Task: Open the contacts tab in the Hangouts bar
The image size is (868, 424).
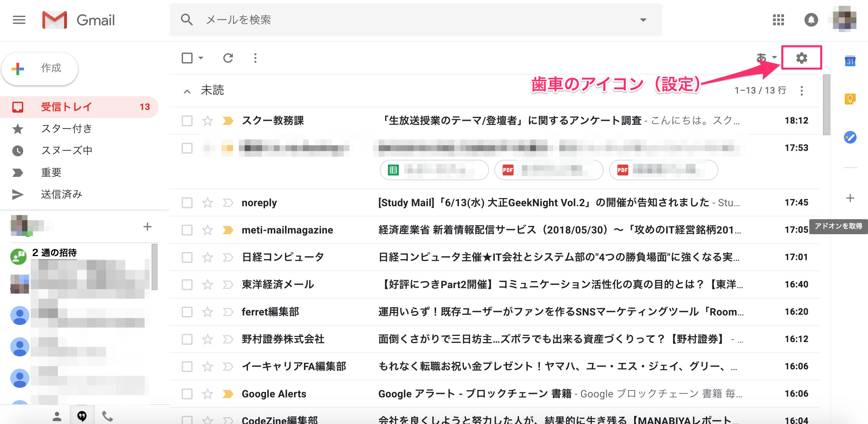Action: (57, 416)
